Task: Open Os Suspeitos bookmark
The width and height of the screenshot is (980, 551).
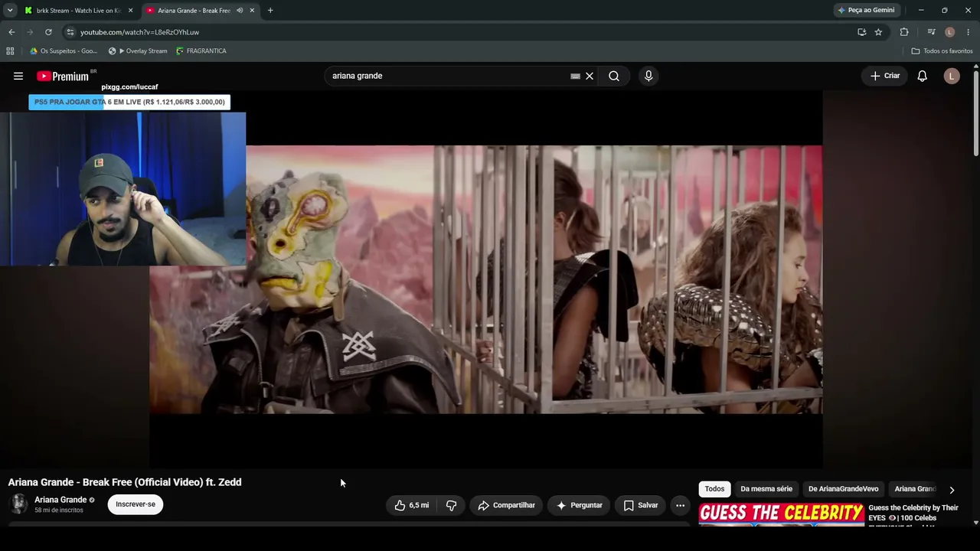Action: click(64, 51)
